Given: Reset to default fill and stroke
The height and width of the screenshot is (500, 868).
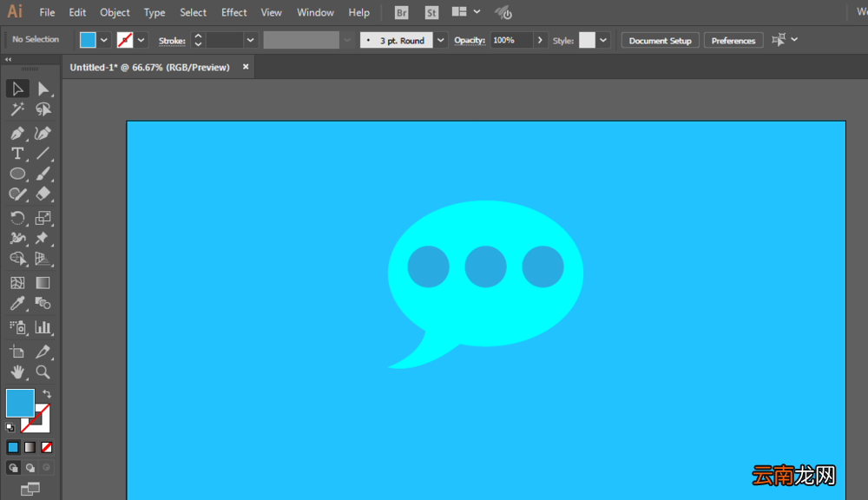Looking at the screenshot, I should [10, 427].
